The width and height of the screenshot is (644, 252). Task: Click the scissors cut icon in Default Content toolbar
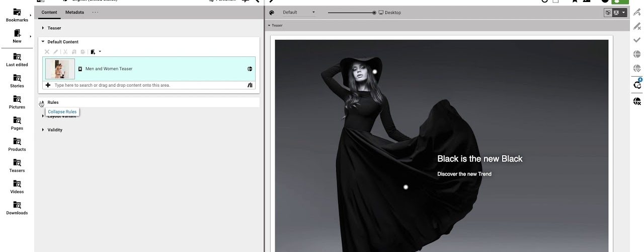(65, 51)
